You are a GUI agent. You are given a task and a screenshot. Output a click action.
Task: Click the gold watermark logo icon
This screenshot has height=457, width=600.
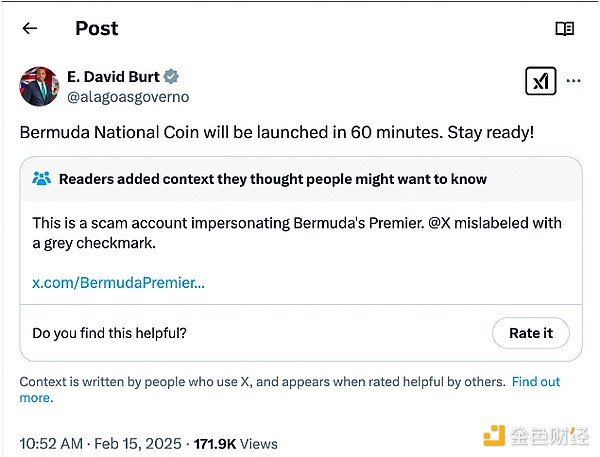coord(493,438)
